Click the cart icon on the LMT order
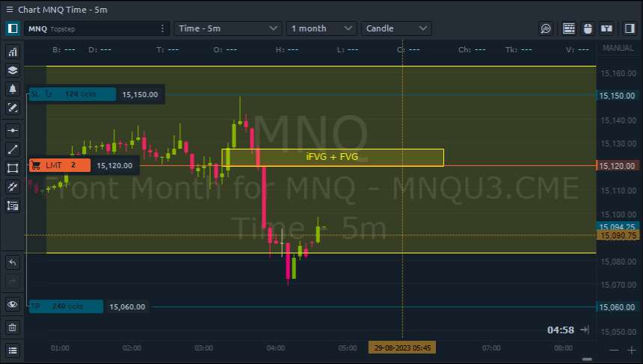 (x=36, y=165)
